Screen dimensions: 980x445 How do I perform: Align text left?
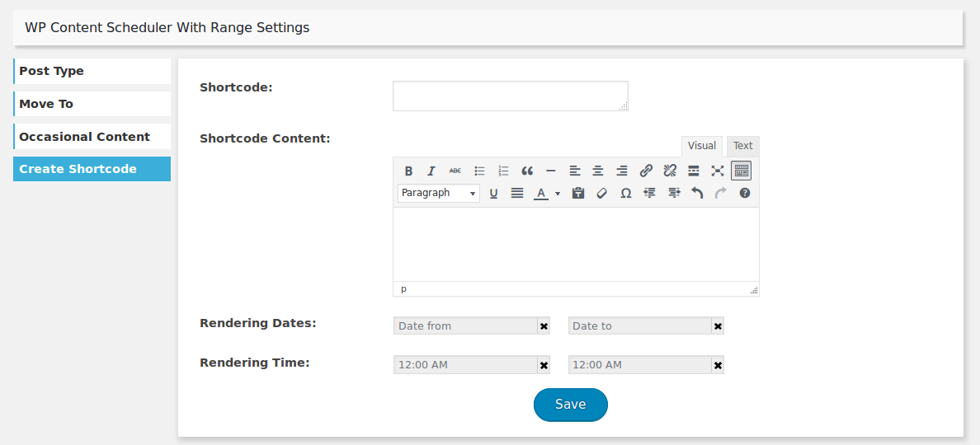tap(574, 171)
